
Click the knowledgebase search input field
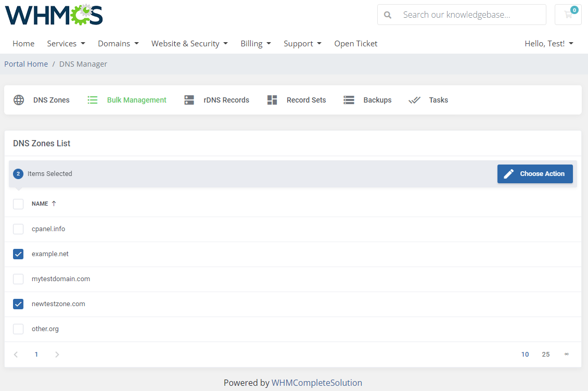(x=468, y=14)
